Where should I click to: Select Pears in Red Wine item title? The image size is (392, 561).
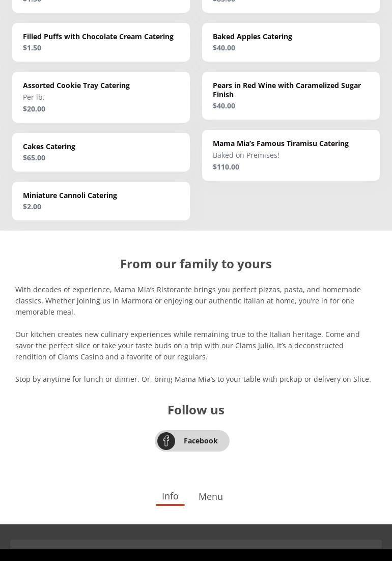(x=287, y=90)
